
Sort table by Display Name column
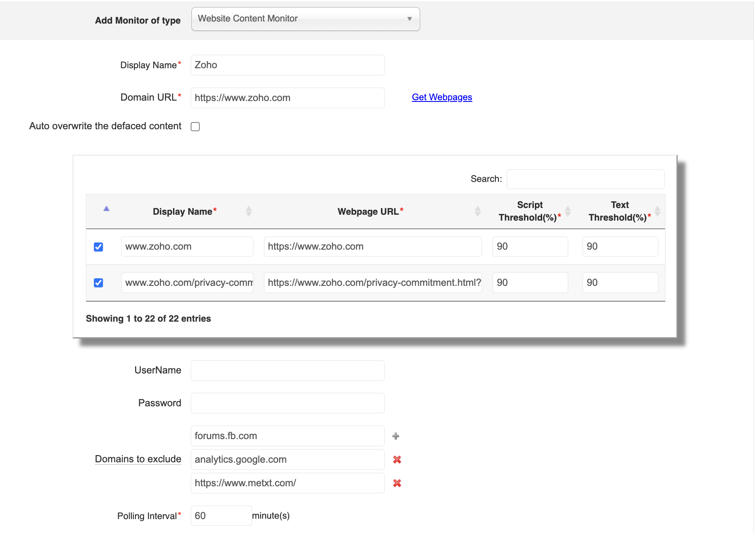point(249,211)
